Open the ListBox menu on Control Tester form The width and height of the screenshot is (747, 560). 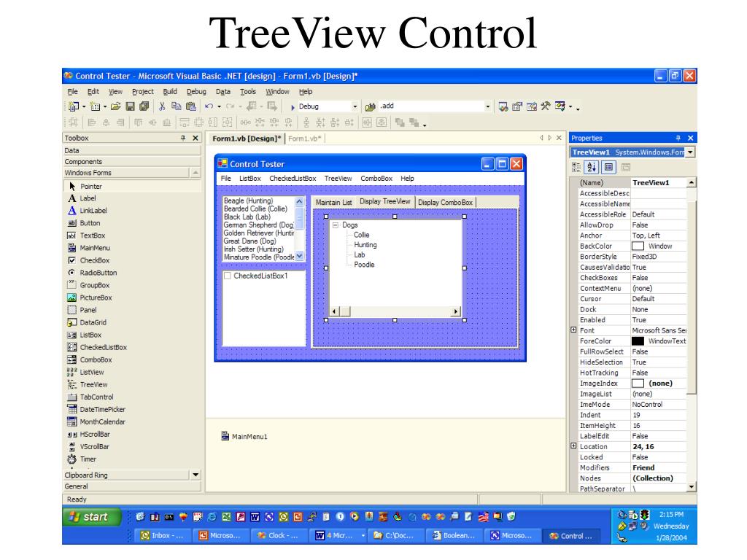coord(249,179)
